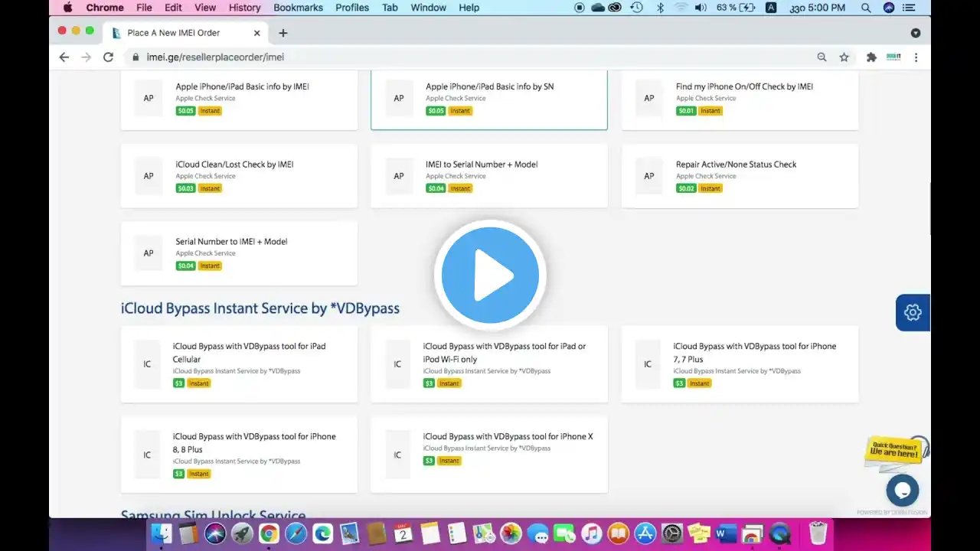
Task: Open the View menu
Action: pyautogui.click(x=205, y=8)
